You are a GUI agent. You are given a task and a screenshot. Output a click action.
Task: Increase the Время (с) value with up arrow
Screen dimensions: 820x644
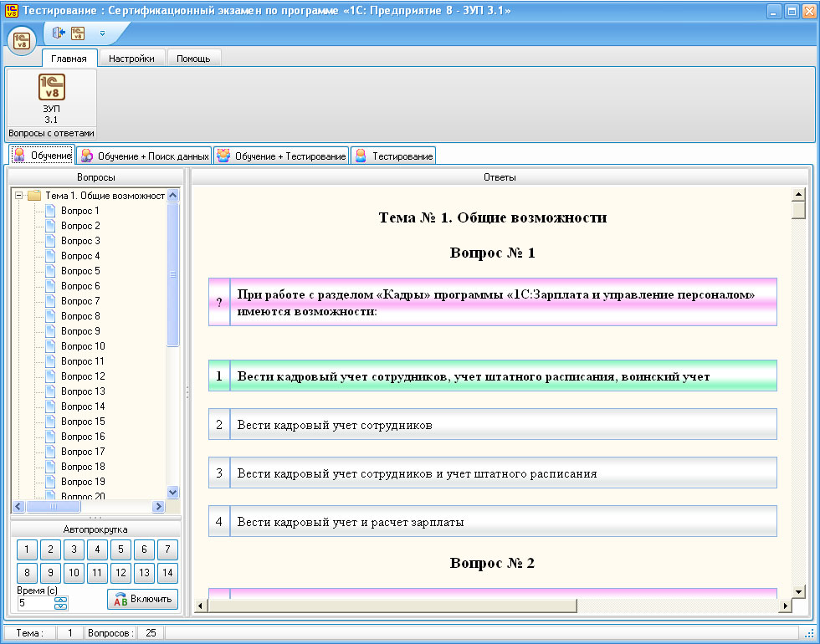coord(60,599)
